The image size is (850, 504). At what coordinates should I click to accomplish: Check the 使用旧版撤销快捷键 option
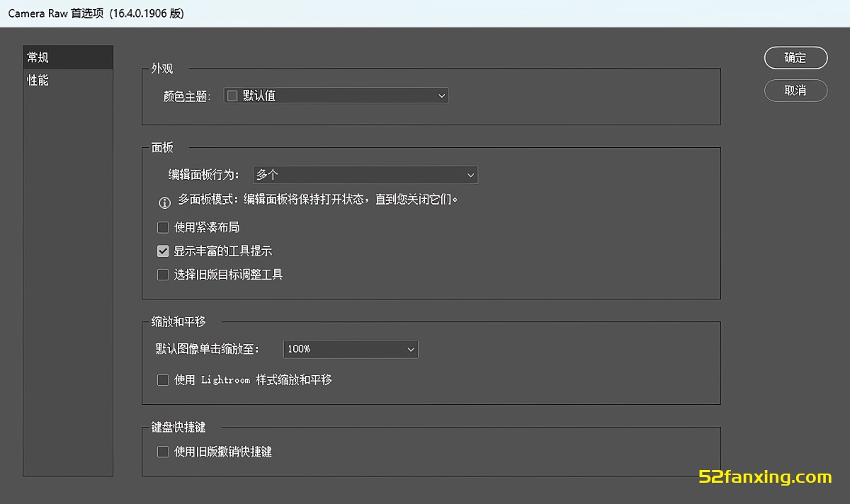163,451
